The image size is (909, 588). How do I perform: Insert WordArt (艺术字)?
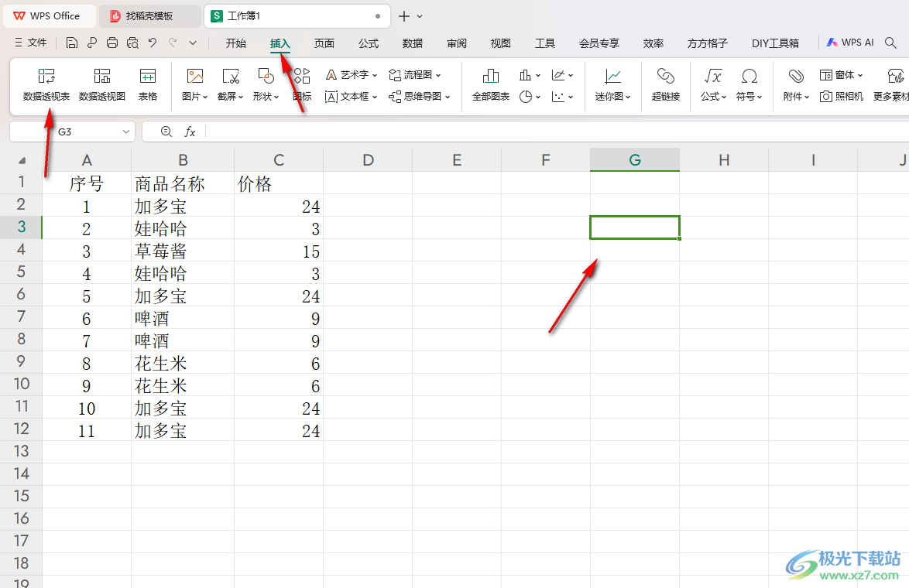pyautogui.click(x=352, y=75)
